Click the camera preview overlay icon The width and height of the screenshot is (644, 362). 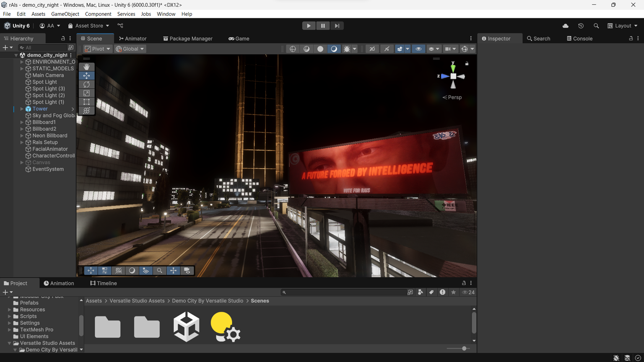pyautogui.click(x=187, y=271)
